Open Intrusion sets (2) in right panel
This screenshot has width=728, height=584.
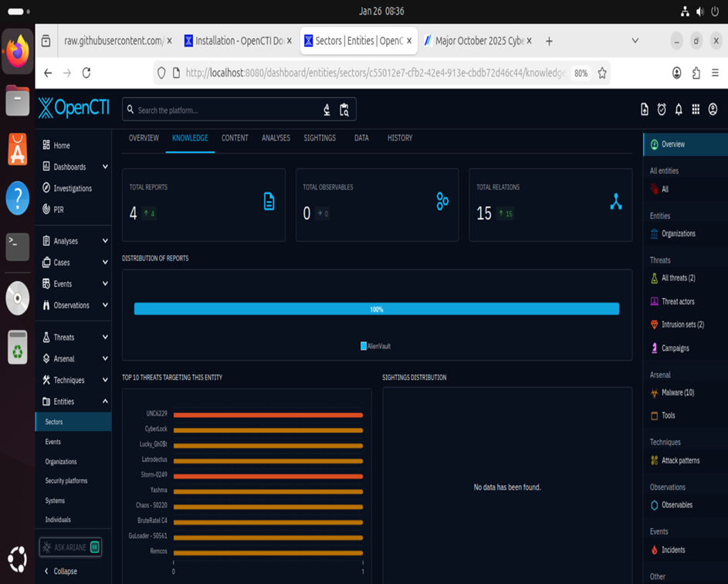[682, 324]
